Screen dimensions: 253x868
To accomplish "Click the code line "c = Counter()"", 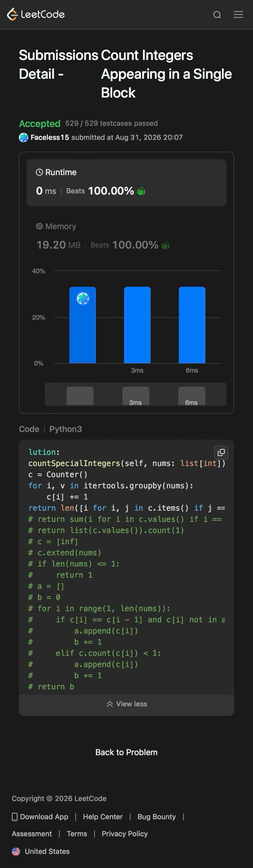I will point(58,475).
